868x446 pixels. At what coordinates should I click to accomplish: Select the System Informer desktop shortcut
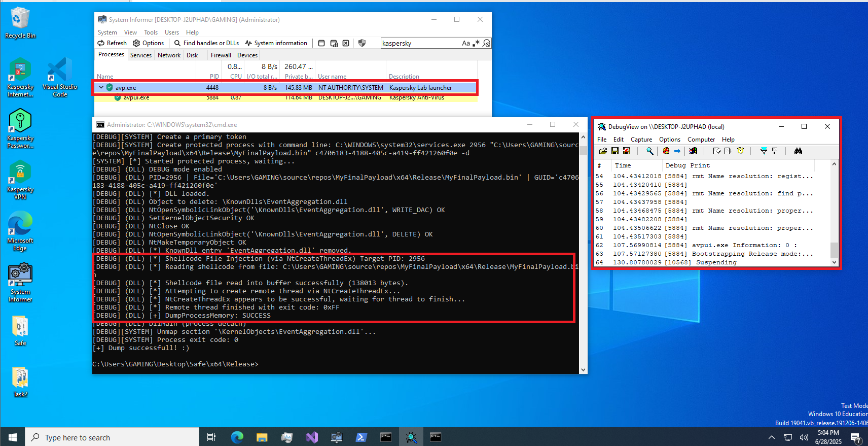coord(20,283)
